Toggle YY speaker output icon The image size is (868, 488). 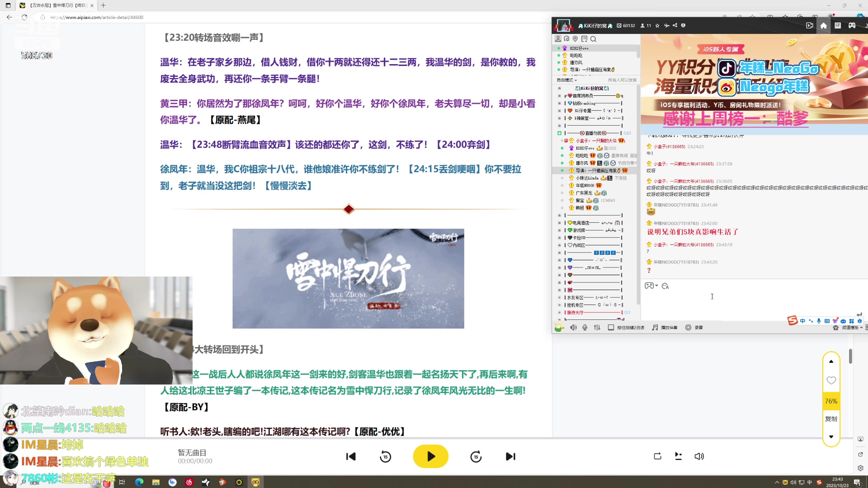(x=573, y=328)
